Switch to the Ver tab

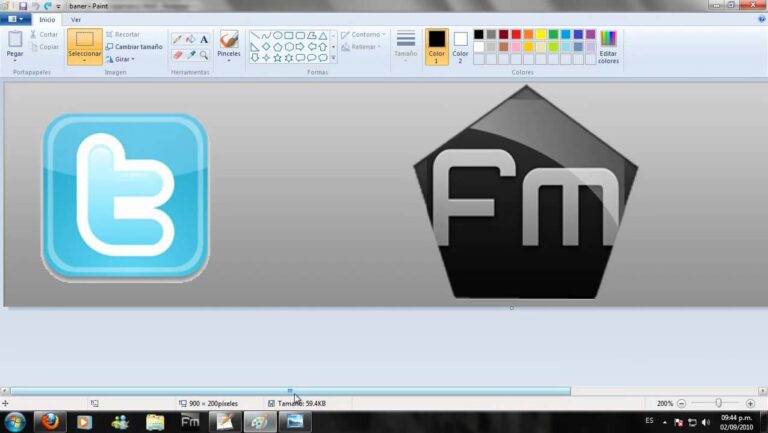[75, 20]
